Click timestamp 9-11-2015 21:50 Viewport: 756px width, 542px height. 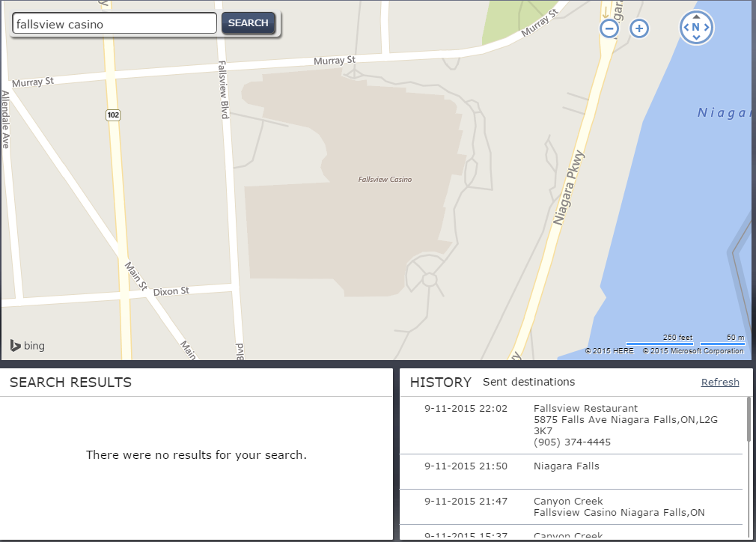(x=466, y=466)
